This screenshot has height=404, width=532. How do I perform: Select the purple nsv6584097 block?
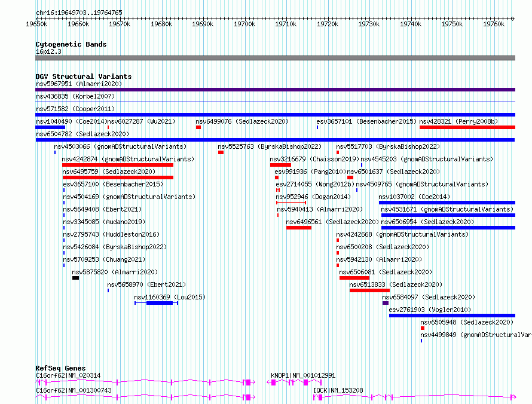click(386, 303)
